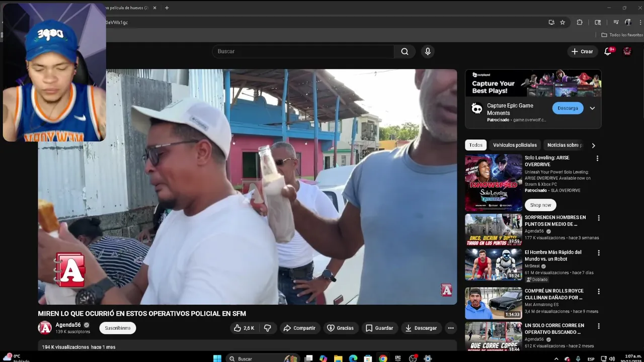The width and height of the screenshot is (644, 362).
Task: Open Chrome profile avatar in toolbar
Action: 628,22
